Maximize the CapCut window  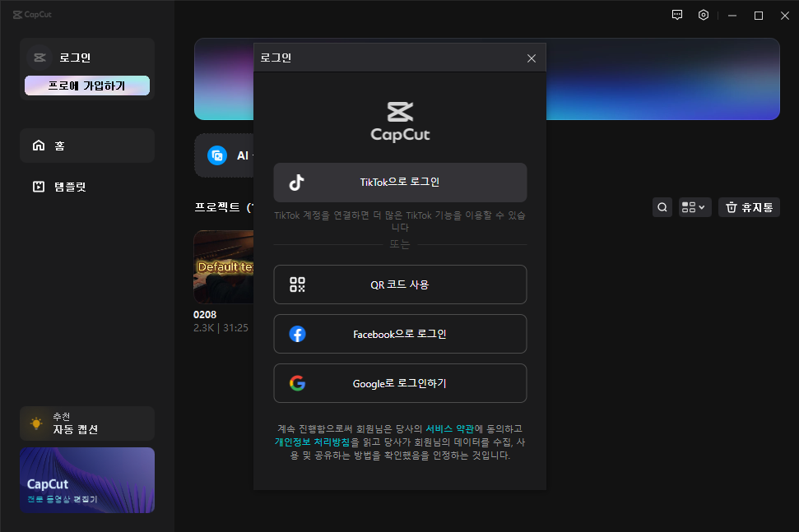(x=759, y=16)
